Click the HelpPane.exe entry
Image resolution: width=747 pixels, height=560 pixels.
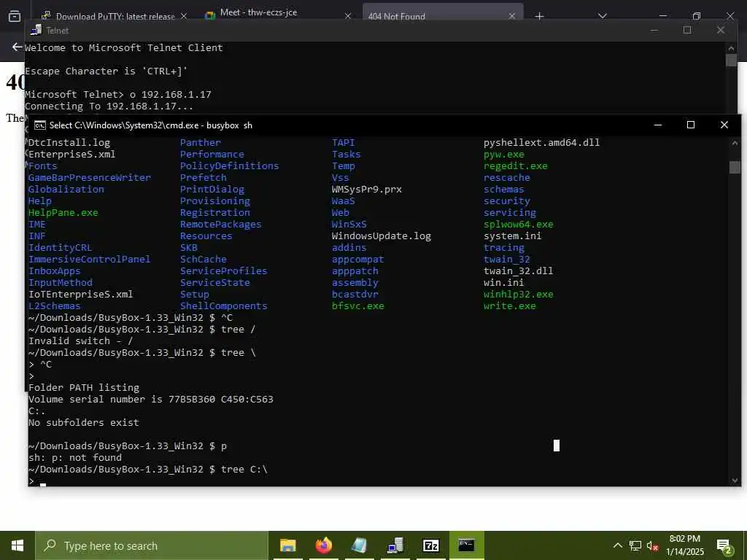click(x=63, y=213)
